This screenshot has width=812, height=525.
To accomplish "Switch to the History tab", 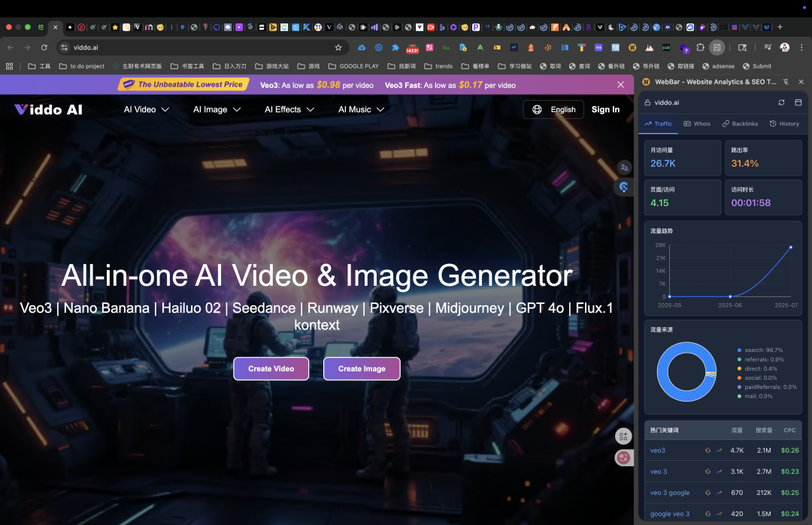I will click(x=784, y=123).
